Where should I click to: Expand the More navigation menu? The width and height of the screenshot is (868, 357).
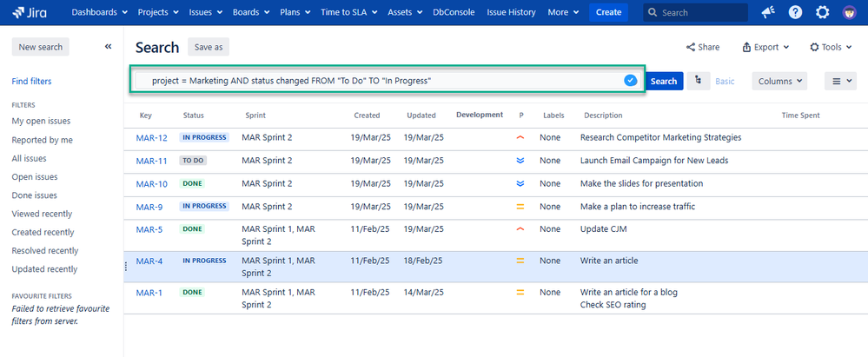[x=563, y=12]
